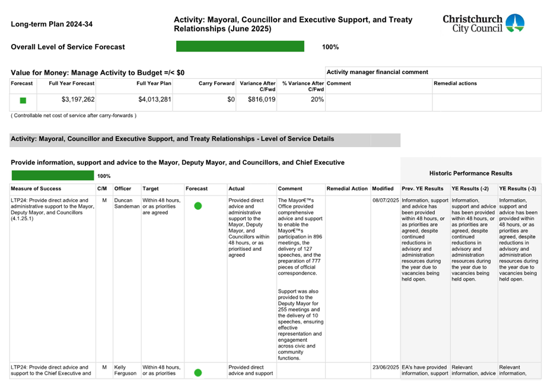
Task: Select officer name Kelly Ferguson
Action: click(x=124, y=371)
